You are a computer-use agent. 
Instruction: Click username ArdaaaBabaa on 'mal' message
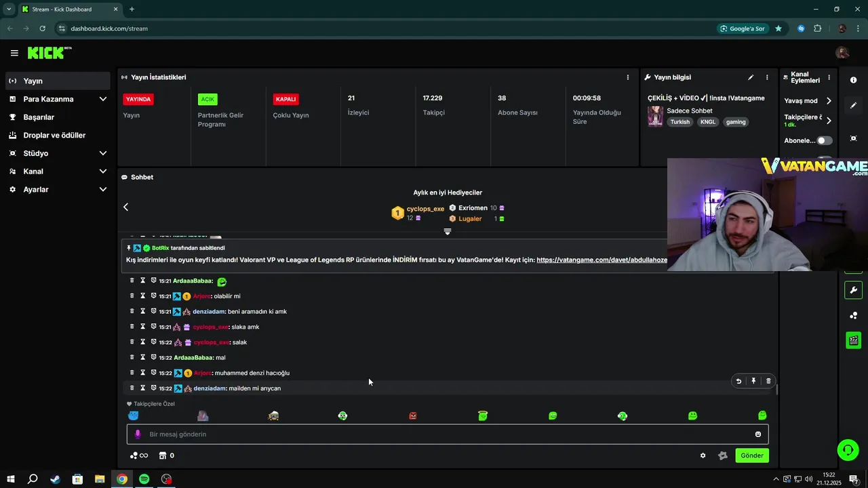click(193, 357)
